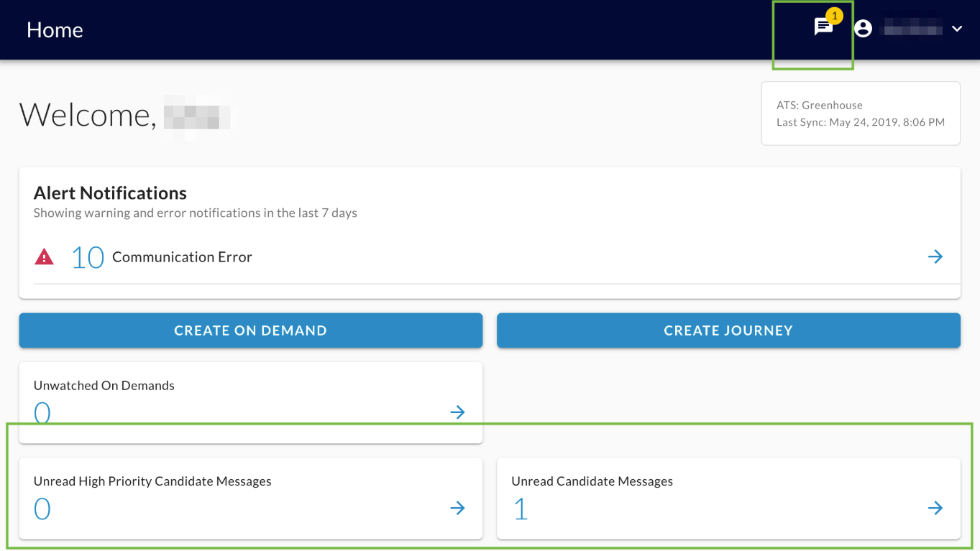Click the yellow notification badge

pyautogui.click(x=834, y=16)
